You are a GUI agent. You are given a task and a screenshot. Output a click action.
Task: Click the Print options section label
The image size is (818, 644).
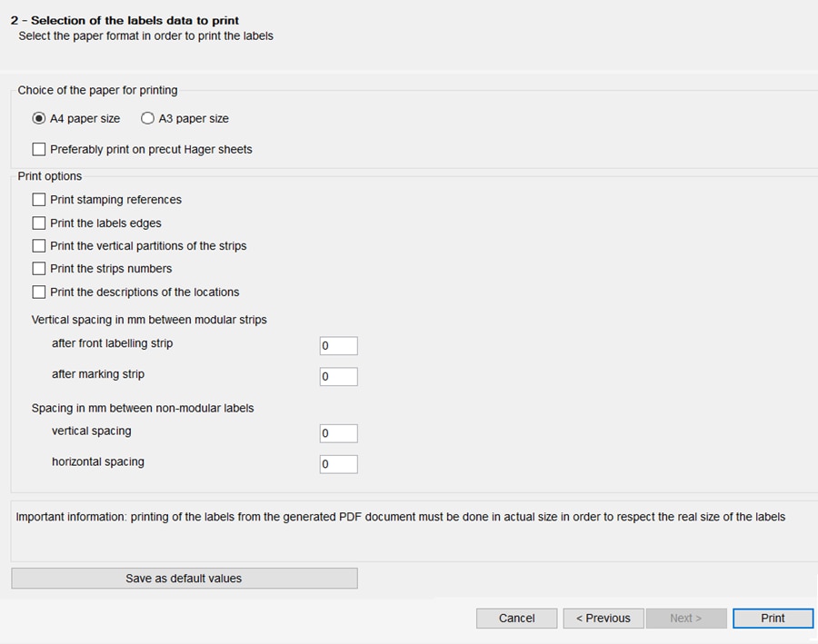point(50,175)
